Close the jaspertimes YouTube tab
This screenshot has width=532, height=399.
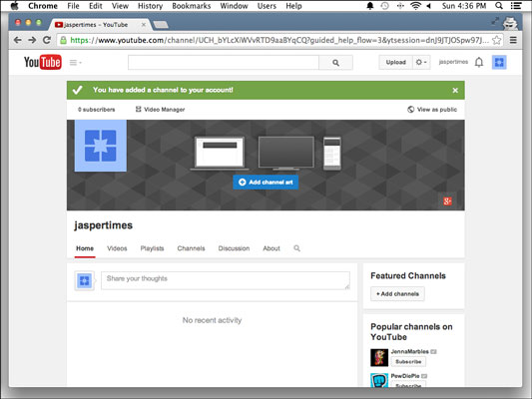pyautogui.click(x=144, y=25)
